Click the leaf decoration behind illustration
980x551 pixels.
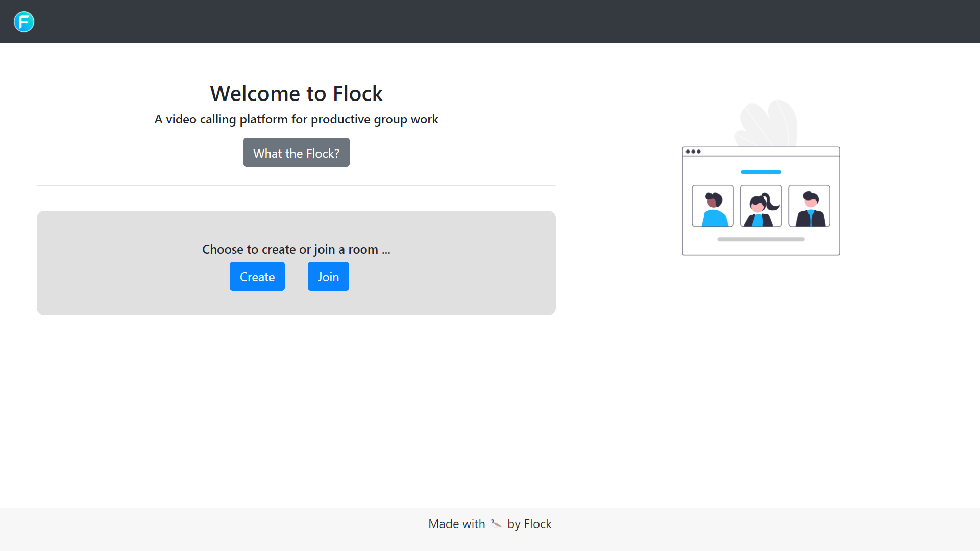point(766,122)
